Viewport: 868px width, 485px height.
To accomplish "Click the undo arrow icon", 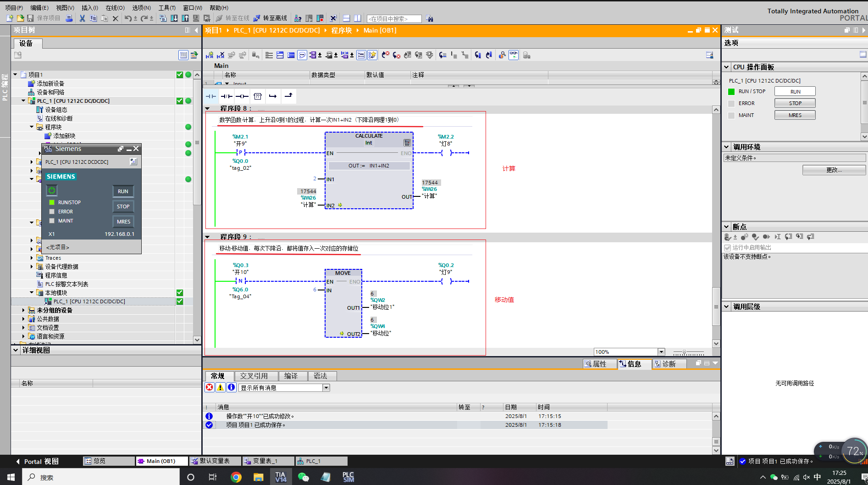I will pos(128,18).
